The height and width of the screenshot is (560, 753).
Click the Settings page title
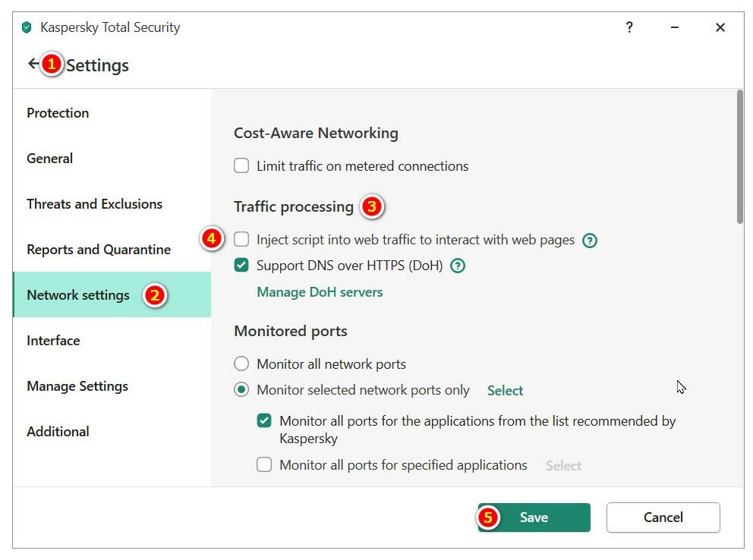[97, 65]
